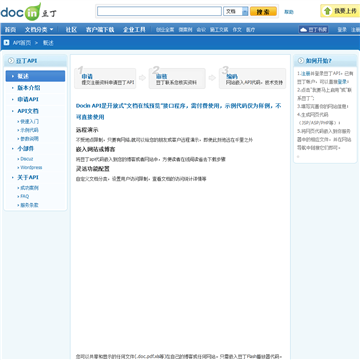This screenshot has height=360, width=360.
Task: Click the Docin API blue headline text
Action: [179, 111]
